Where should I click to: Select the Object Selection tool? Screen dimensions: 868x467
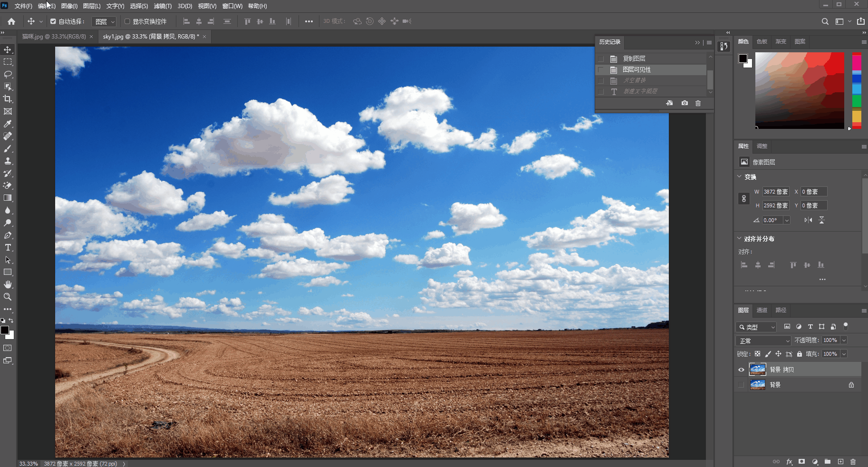(x=8, y=87)
